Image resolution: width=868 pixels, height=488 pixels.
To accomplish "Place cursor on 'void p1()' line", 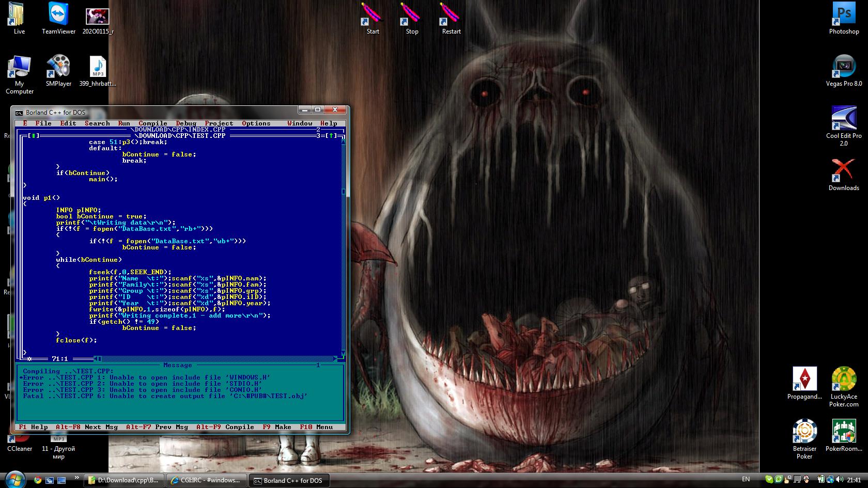I will tap(41, 198).
